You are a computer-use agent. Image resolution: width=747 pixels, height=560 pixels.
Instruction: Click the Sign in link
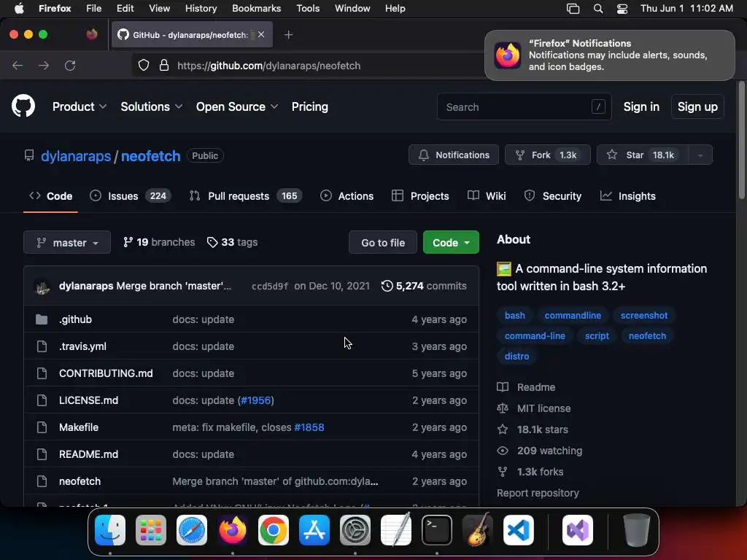pyautogui.click(x=641, y=106)
